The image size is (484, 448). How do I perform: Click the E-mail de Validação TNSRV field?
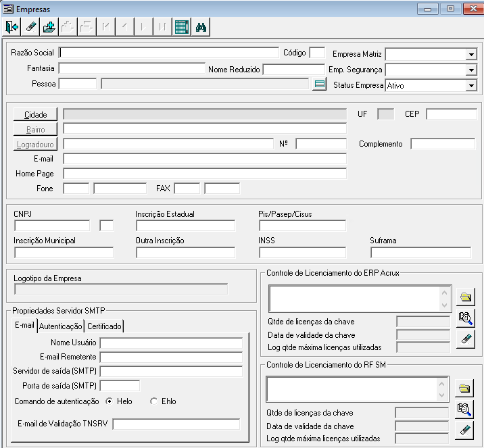(176, 424)
